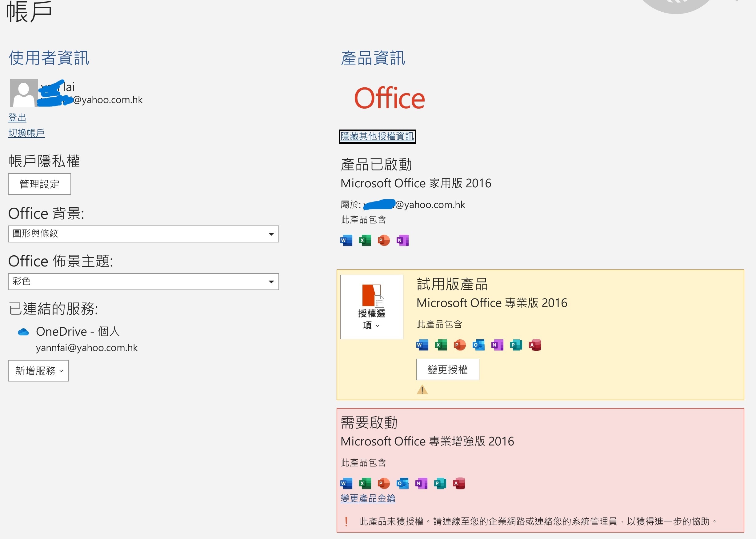Click Word icon in 需要啟動 panel
Screen dimensions: 756x539
[346, 484]
